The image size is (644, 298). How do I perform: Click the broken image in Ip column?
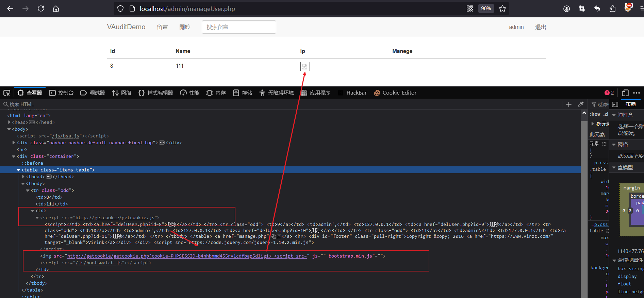pyautogui.click(x=305, y=66)
